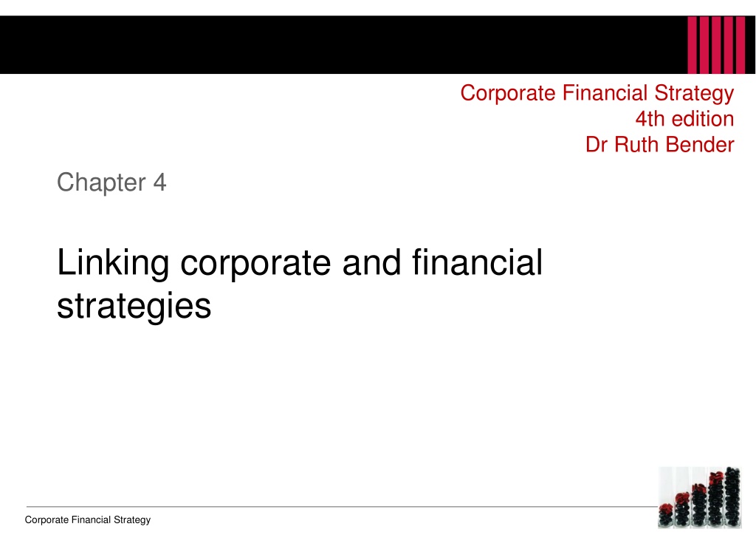Click the second red stripe from the left
756x535 pixels.
(705, 44)
